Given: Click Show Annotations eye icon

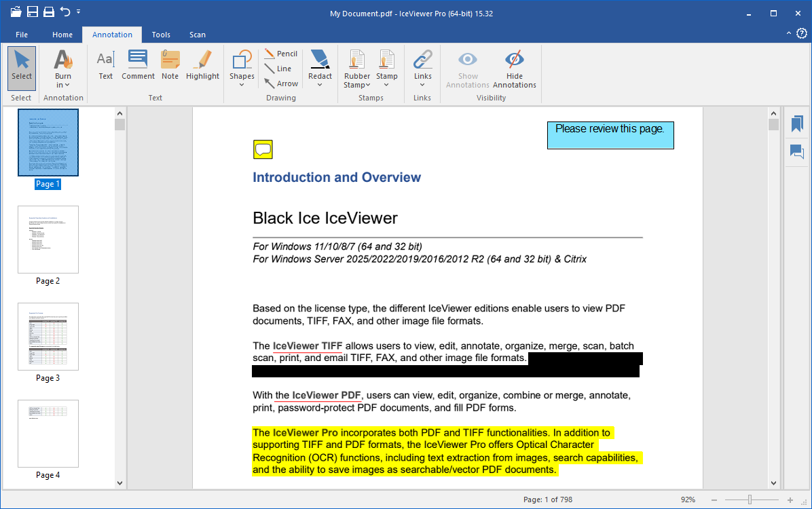Looking at the screenshot, I should click(468, 59).
